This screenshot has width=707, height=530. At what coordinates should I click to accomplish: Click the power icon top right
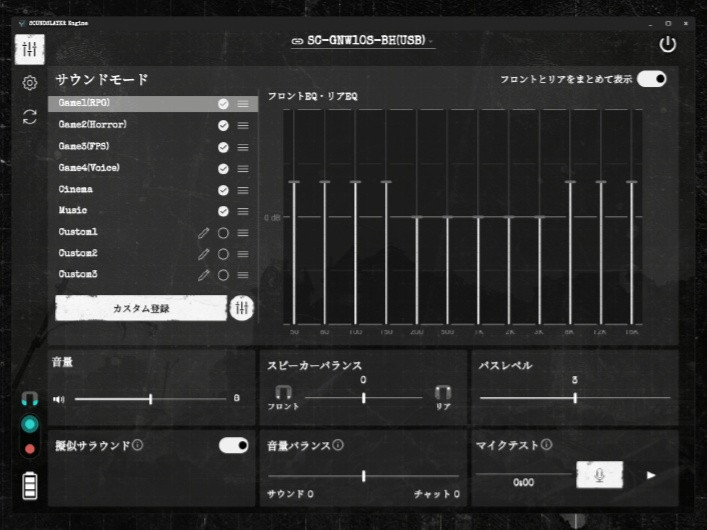667,44
